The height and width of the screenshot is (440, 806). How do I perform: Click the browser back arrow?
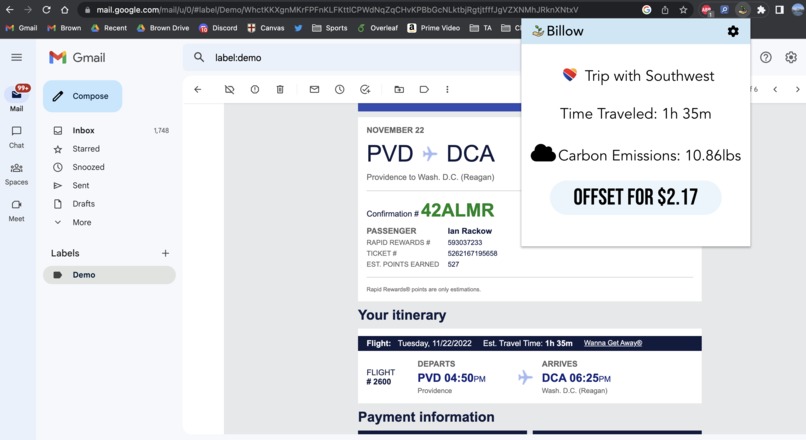(10, 10)
